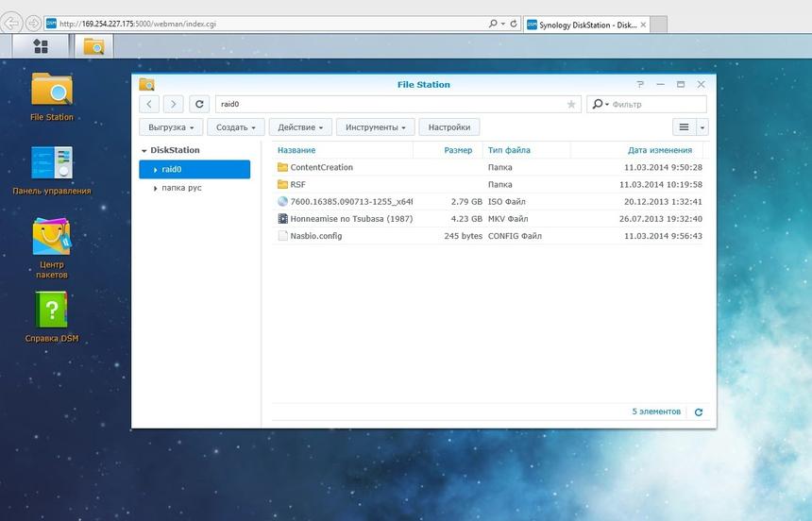Open the Действие dropdown menu
Image resolution: width=812 pixels, height=521 pixels.
click(x=300, y=126)
